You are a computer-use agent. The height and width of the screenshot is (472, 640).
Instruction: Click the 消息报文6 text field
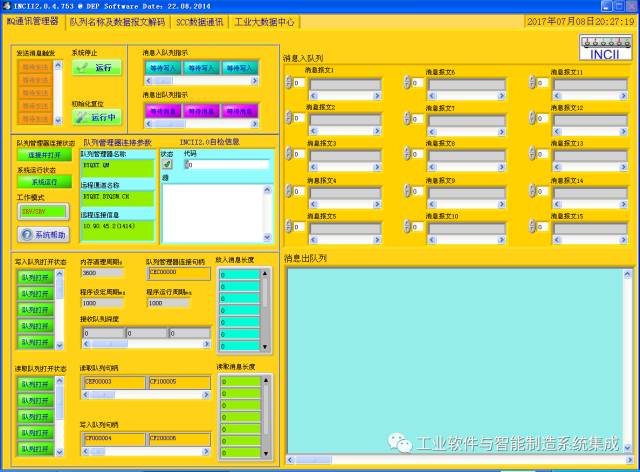coord(467,85)
